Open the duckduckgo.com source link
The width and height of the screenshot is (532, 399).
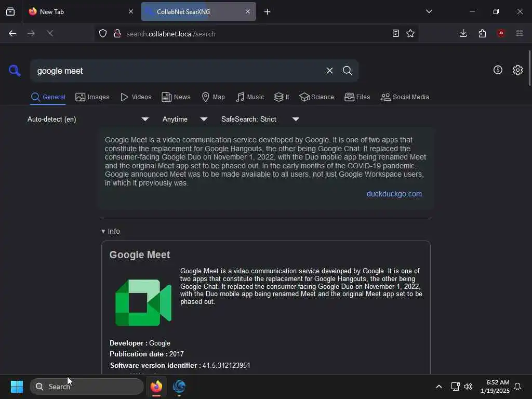[394, 194]
